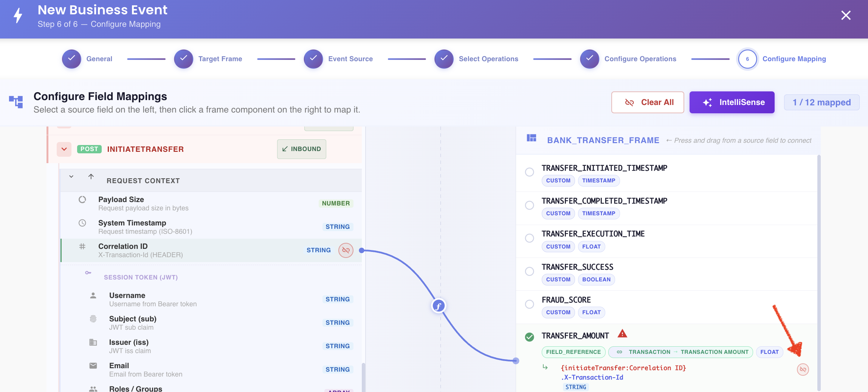Click the SESSION TOKEN (JWT) header
This screenshot has height=392, width=868.
[x=141, y=277]
